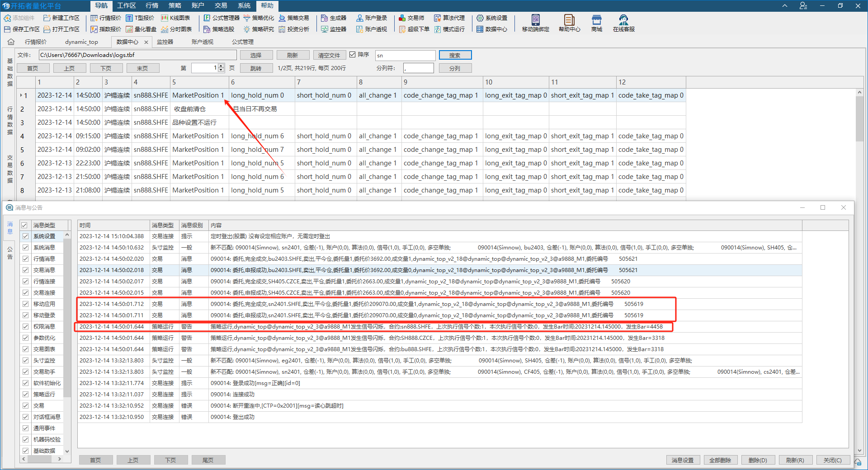Click 账户透视 icon in toolbar ribbon
The width and height of the screenshot is (868, 470).
[x=372, y=29]
